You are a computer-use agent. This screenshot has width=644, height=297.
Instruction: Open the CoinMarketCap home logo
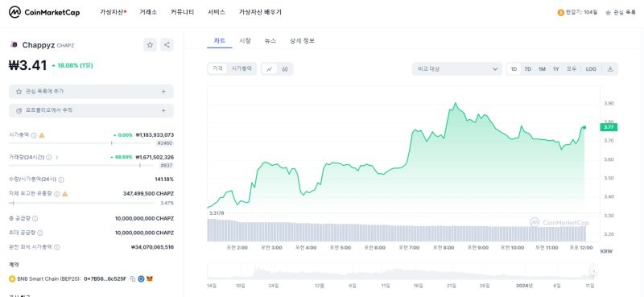[x=44, y=12]
